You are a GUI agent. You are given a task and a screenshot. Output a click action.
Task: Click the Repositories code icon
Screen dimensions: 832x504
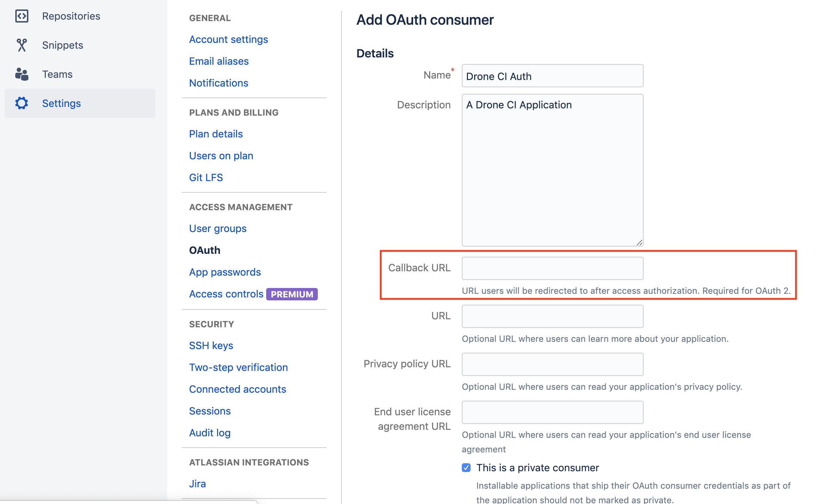(22, 16)
